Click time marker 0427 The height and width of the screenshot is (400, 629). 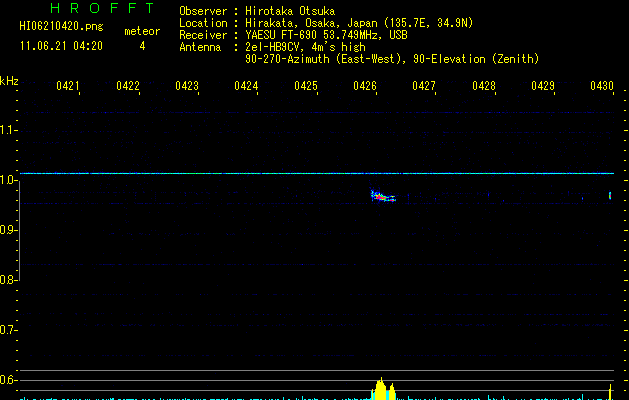click(x=424, y=85)
